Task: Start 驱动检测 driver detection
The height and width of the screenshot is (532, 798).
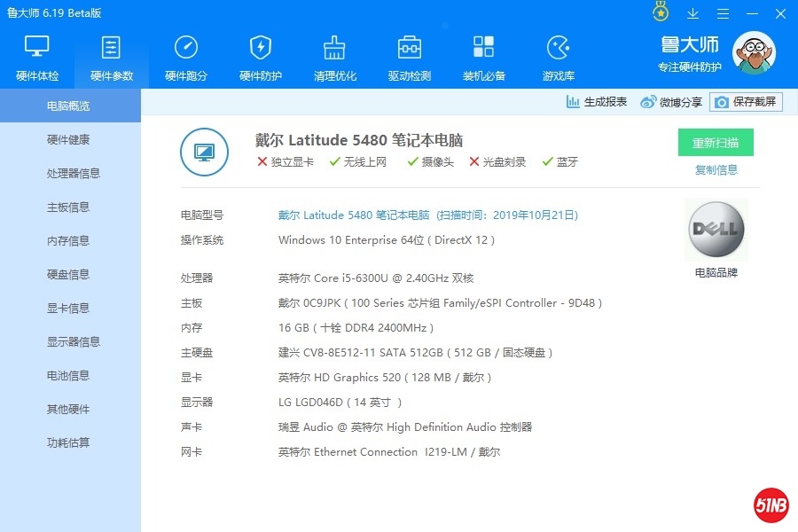Action: pos(408,53)
